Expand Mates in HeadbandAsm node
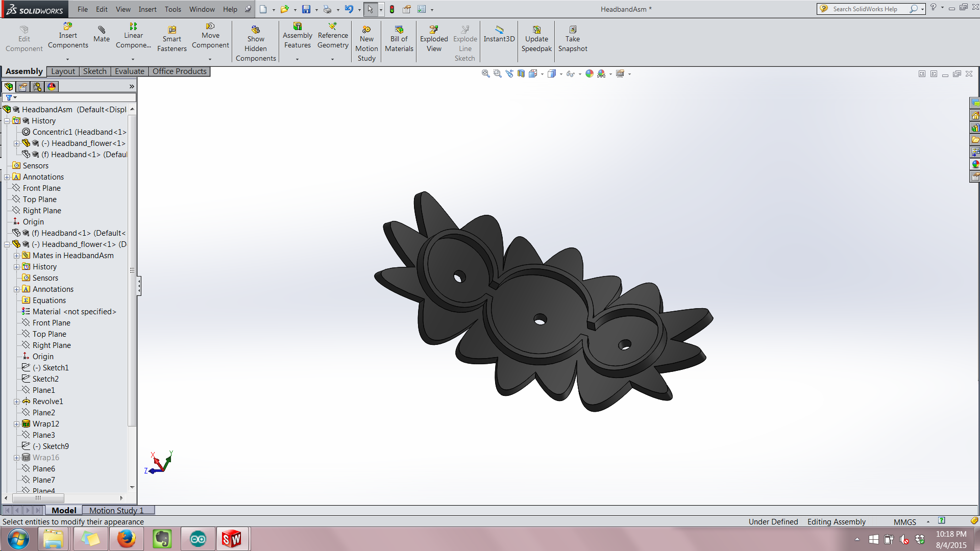The image size is (980, 551). click(16, 256)
